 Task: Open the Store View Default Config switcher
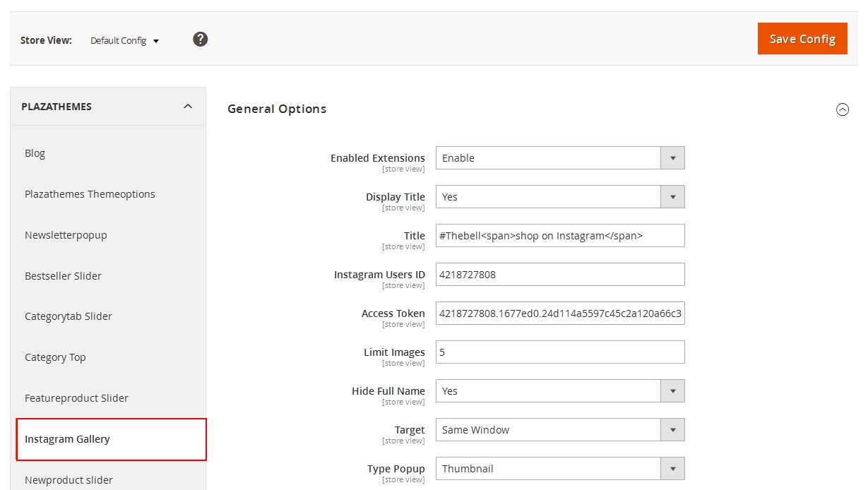pyautogui.click(x=124, y=41)
